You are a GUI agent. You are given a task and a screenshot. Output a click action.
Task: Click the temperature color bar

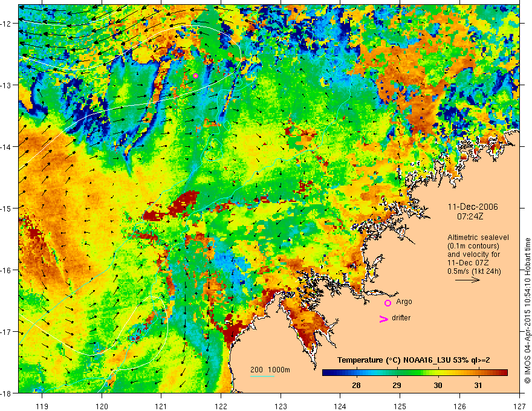tap(415, 373)
